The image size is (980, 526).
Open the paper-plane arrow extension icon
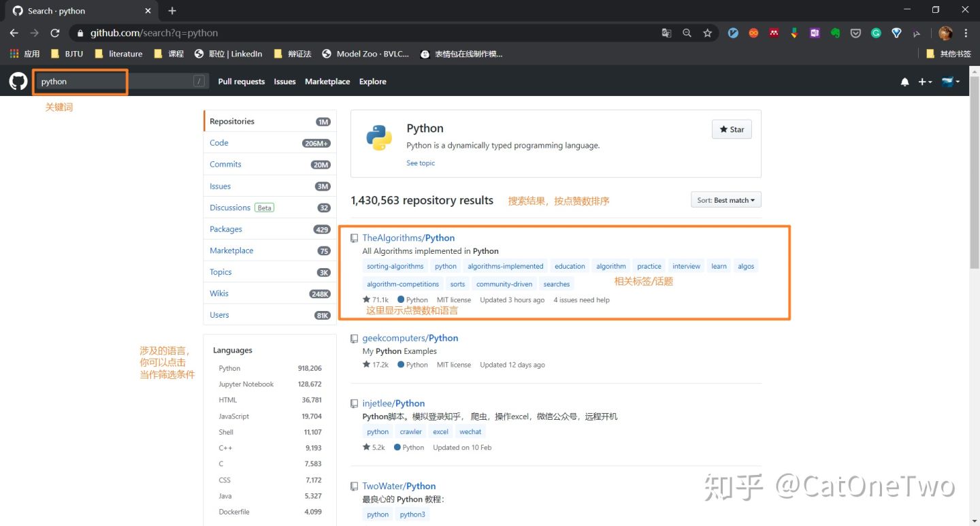[917, 33]
